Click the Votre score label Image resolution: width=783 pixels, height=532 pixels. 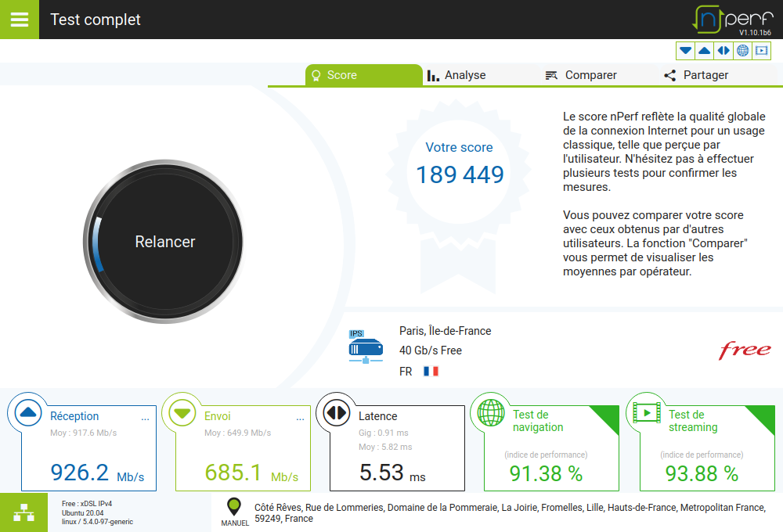[459, 147]
